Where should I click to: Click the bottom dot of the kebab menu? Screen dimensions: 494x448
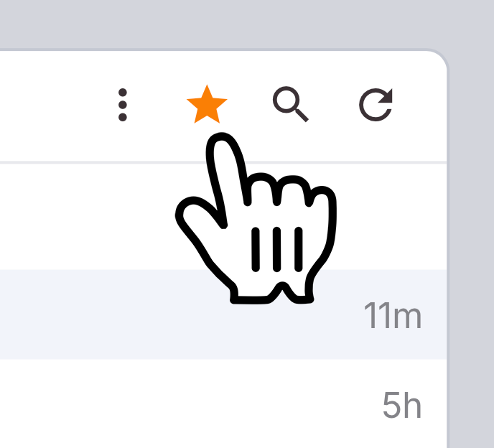[123, 117]
